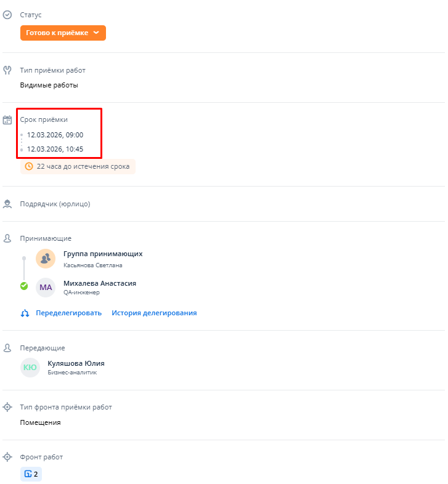Click the start date 12.03.2026, 09:00
This screenshot has width=448, height=484.
pos(55,135)
